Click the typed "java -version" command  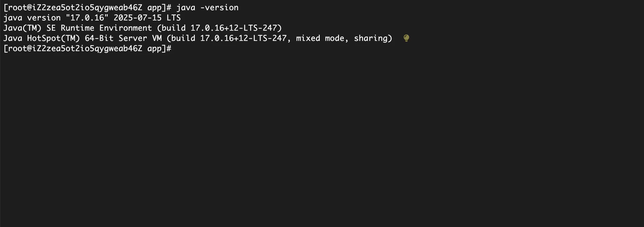[207, 7]
